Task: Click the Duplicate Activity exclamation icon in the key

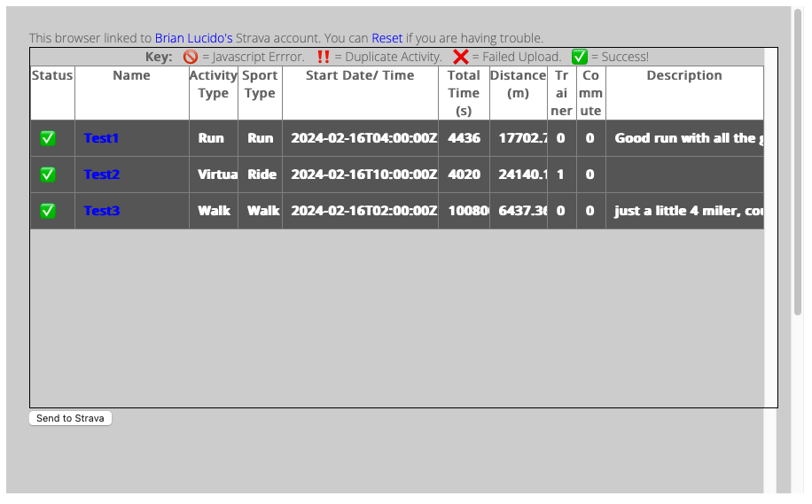Action: 324,57
